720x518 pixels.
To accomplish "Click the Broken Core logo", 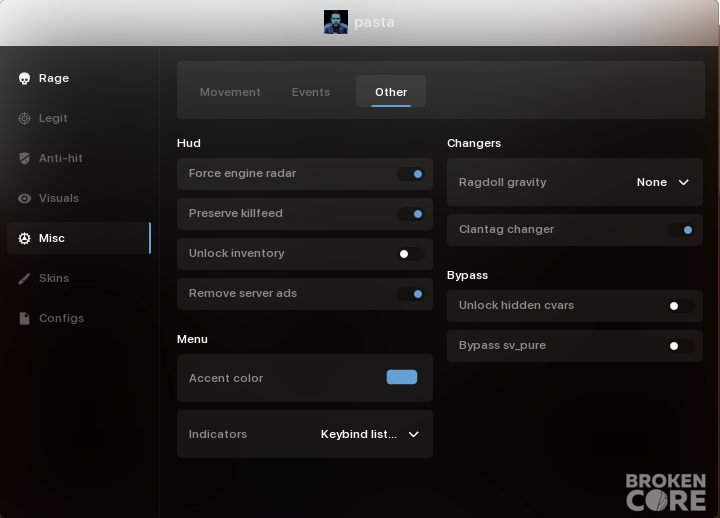I will (x=666, y=492).
